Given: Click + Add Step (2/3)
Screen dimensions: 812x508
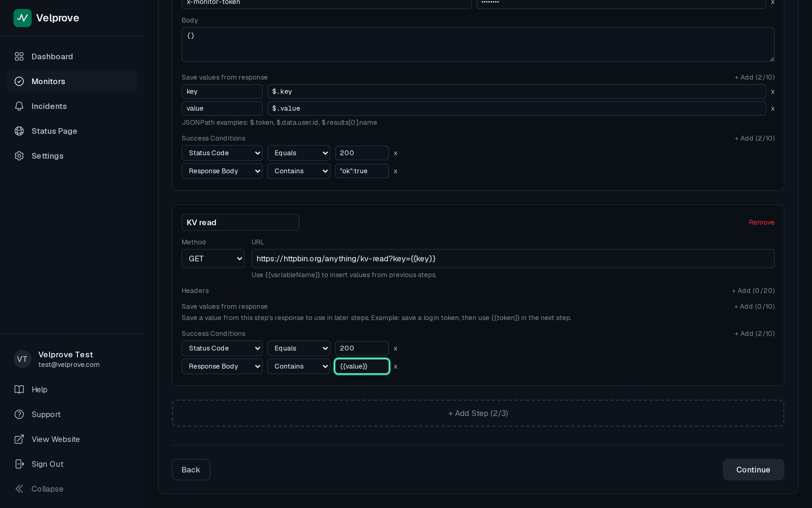Looking at the screenshot, I should click(478, 413).
